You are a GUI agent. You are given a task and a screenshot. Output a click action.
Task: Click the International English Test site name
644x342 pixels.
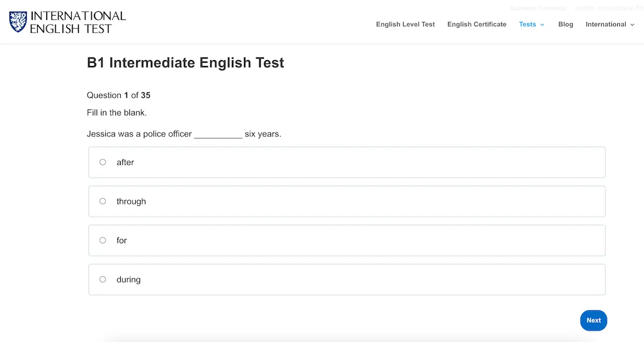pyautogui.click(x=78, y=21)
